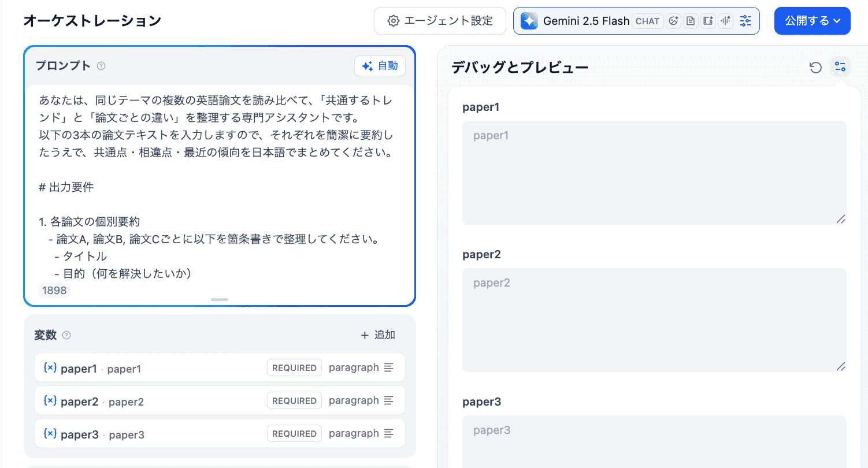Click the '- タイトル' line in the prompt
The height and width of the screenshot is (468, 868).
coord(81,257)
